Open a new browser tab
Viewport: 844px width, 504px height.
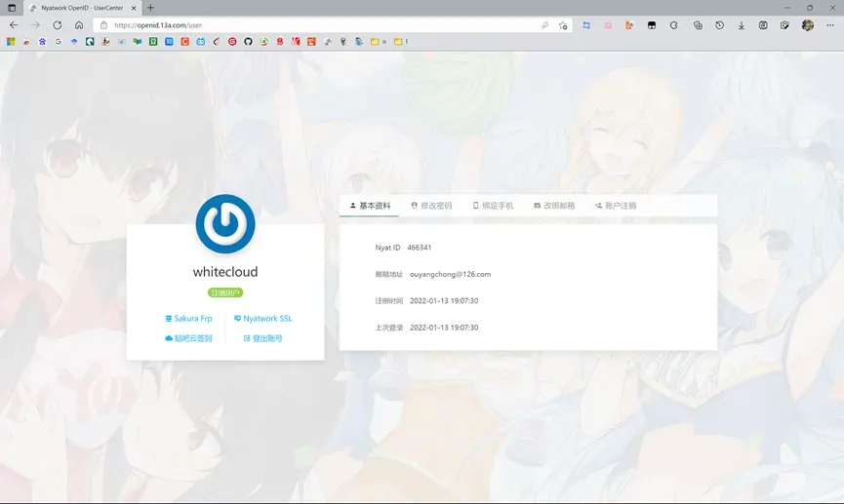150,8
